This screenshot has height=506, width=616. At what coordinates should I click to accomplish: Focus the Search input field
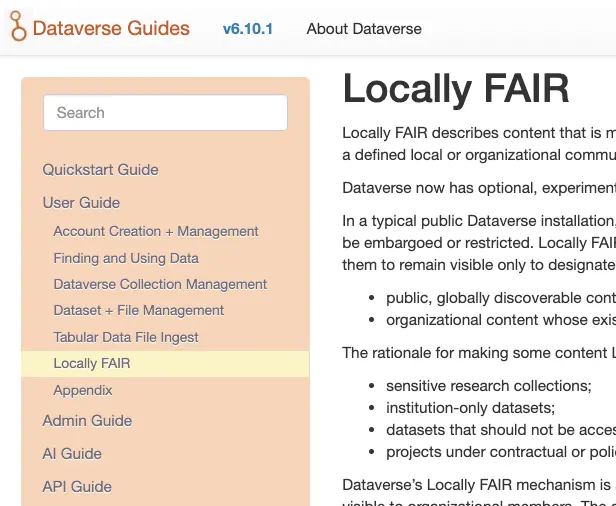point(165,113)
